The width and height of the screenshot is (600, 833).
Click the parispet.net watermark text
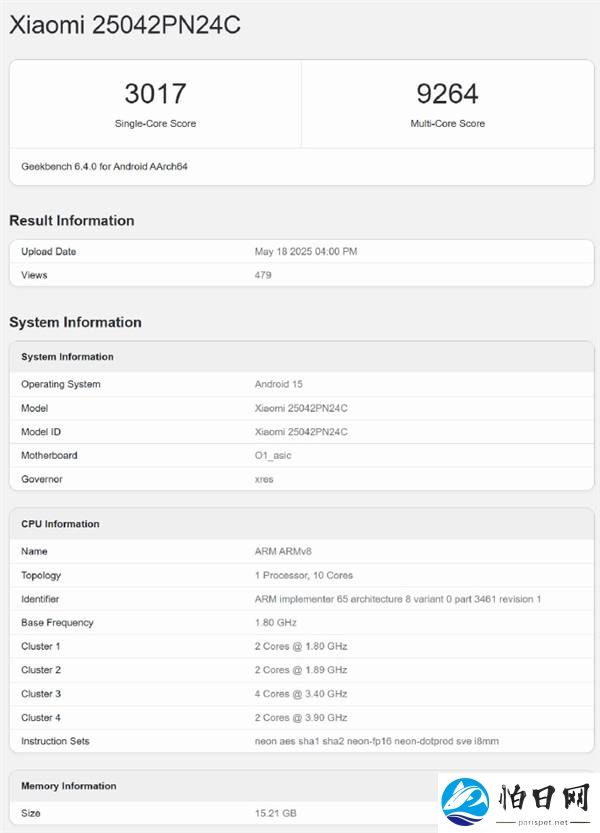click(543, 822)
